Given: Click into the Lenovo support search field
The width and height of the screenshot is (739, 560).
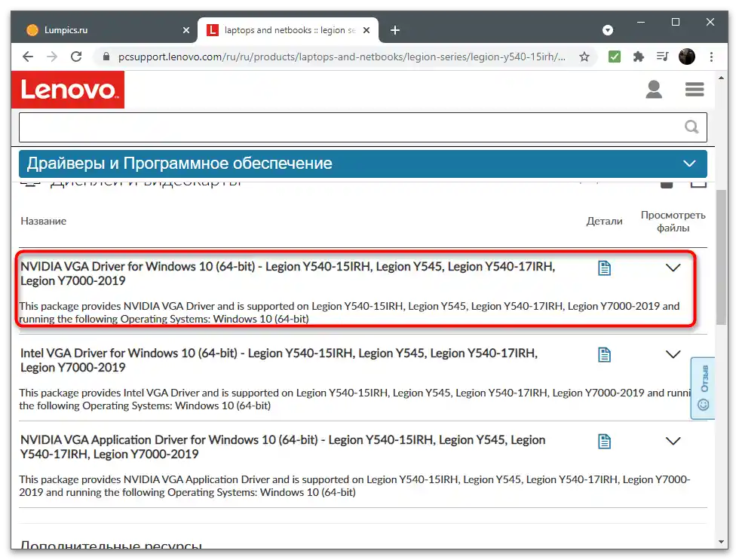Looking at the screenshot, I should [363, 127].
